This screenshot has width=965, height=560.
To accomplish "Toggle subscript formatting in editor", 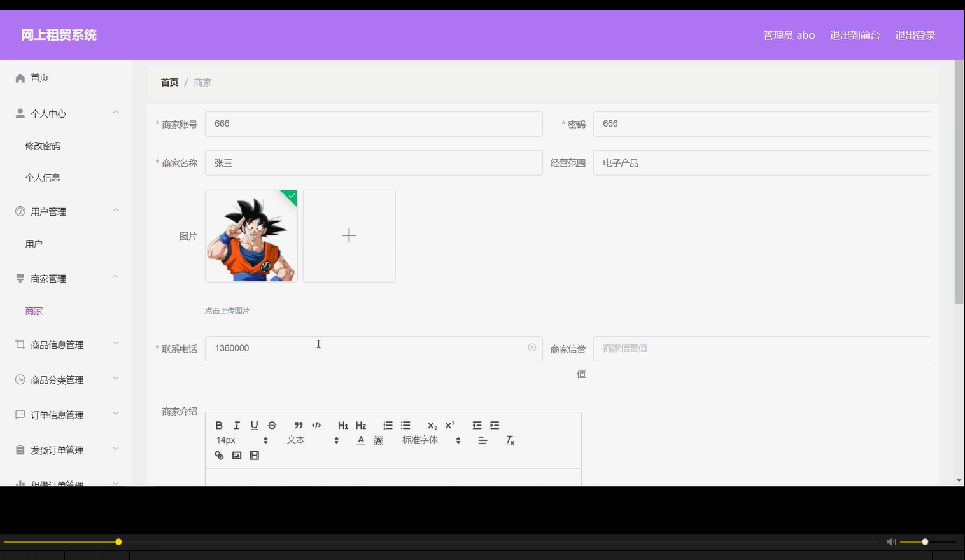I will coord(432,425).
